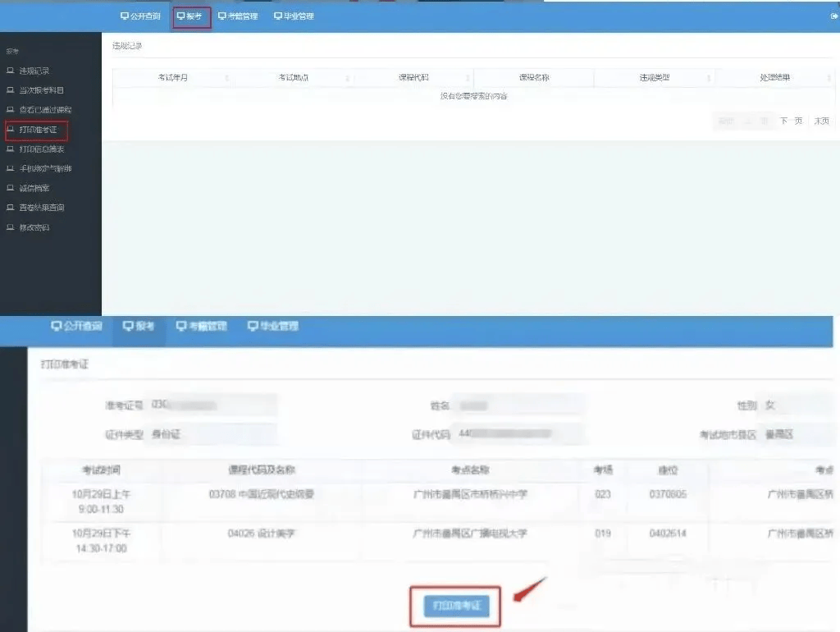Click the cell 03708 中国近现代史纲要

tap(262, 494)
